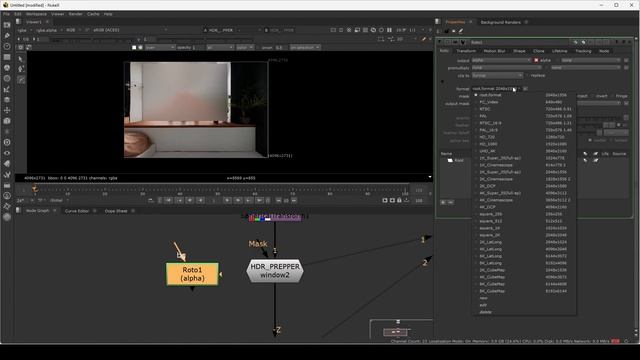This screenshot has width=640, height=360.
Task: Toggle the red alpha channel checkbox
Action: [x=536, y=60]
